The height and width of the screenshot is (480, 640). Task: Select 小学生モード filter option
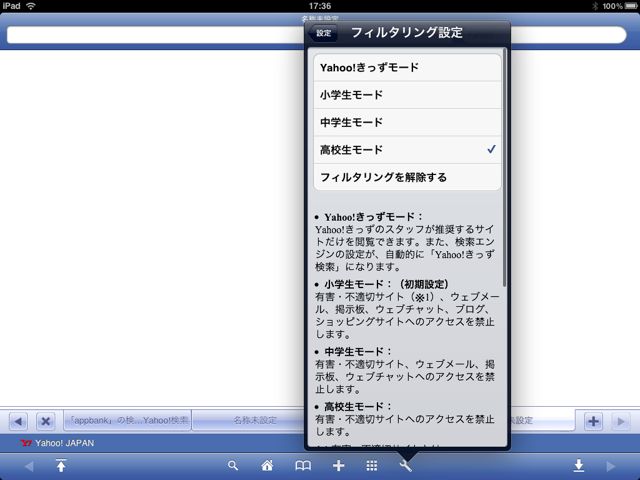pos(407,95)
